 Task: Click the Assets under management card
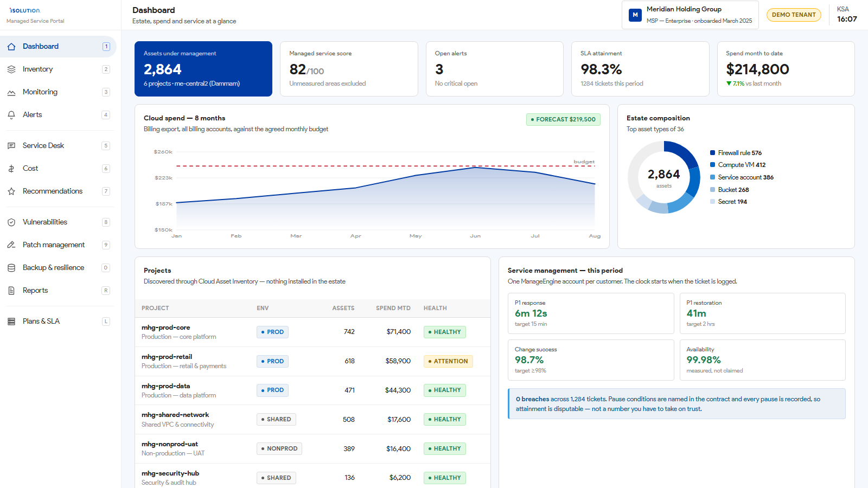point(203,69)
